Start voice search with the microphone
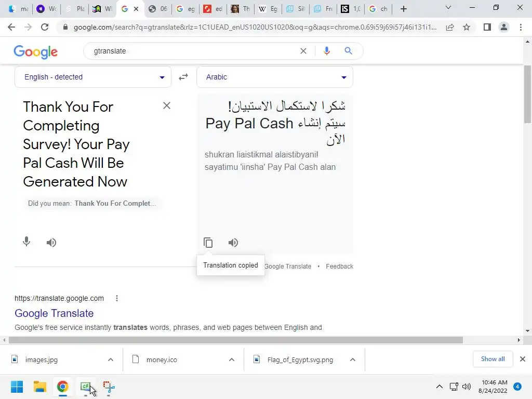 tap(326, 51)
